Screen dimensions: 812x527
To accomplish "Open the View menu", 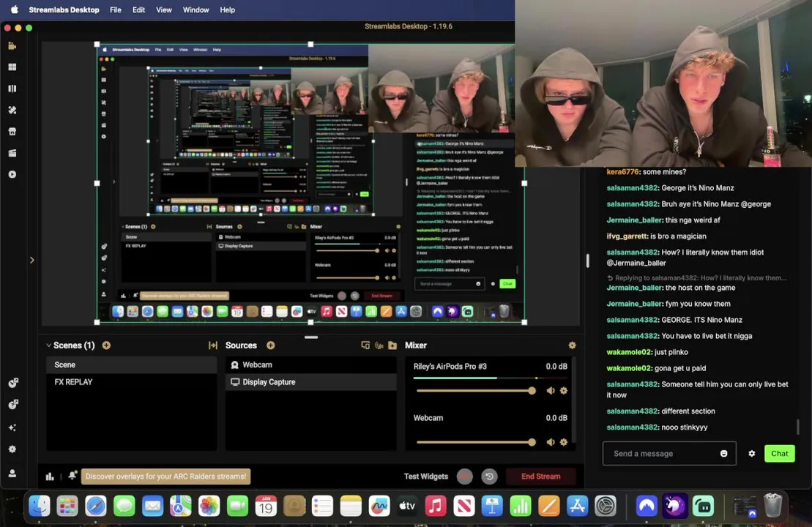I will [163, 10].
